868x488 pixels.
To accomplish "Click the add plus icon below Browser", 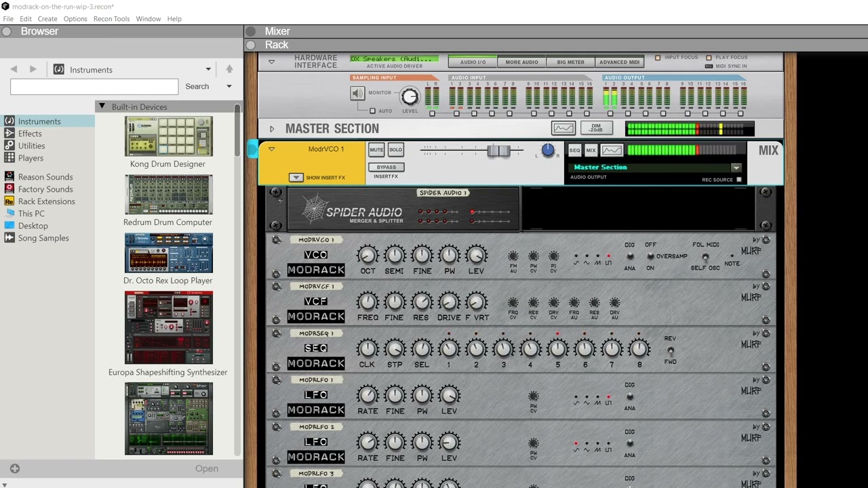I will (x=15, y=468).
